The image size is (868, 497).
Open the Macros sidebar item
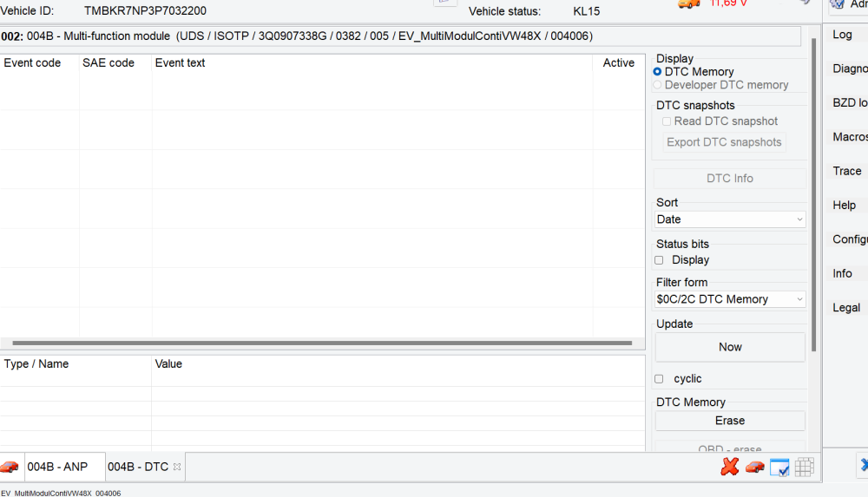click(x=850, y=137)
